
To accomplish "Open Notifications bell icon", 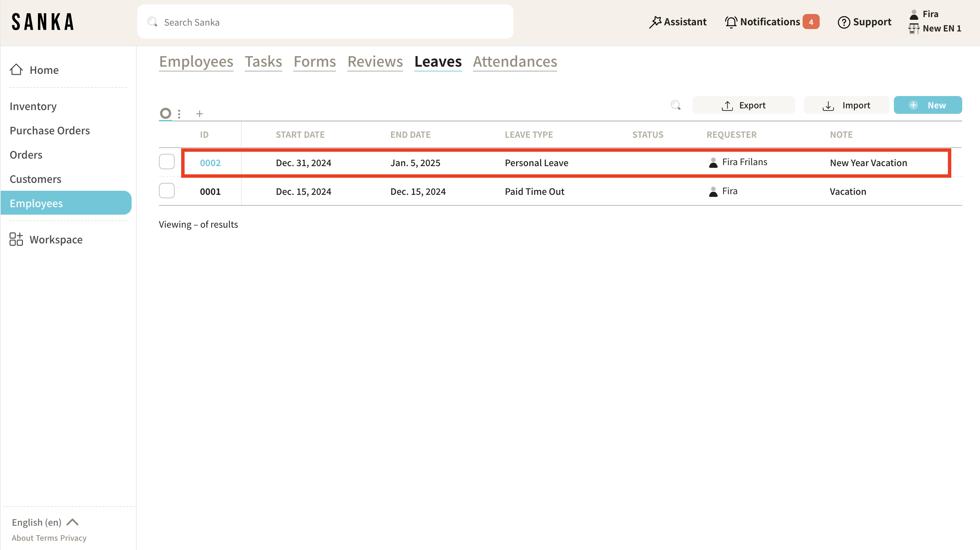I will [730, 22].
